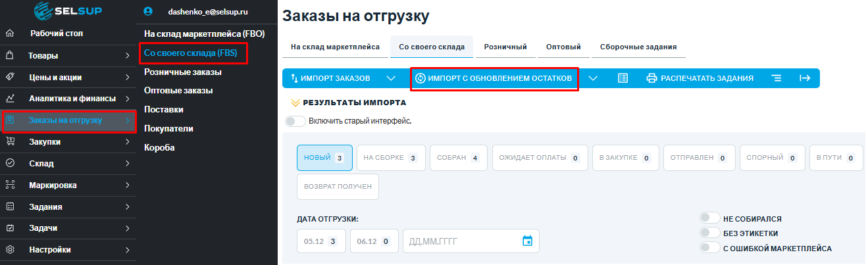Click the user profile avatar icon
Image resolution: width=868 pixels, height=265 pixels.
click(147, 11)
